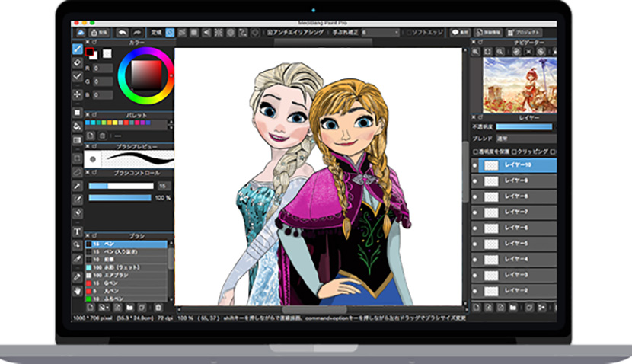Open the layer blend mode dropdown
This screenshot has width=632, height=364.
[x=526, y=139]
